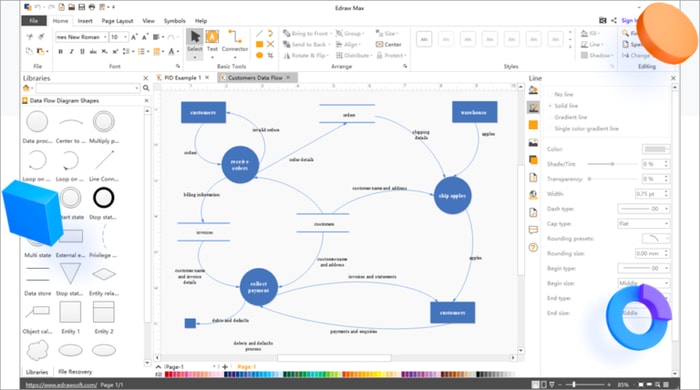Select the Connector tool
The image size is (700, 390).
(234, 41)
